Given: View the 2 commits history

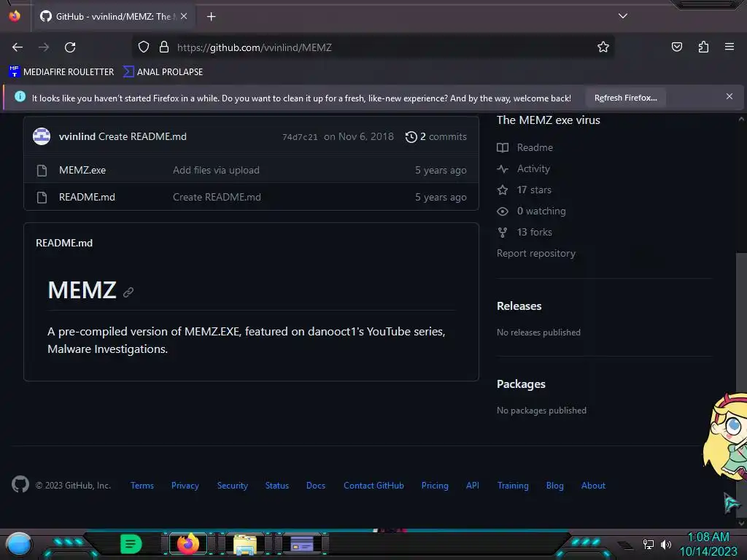Looking at the screenshot, I should point(436,136).
